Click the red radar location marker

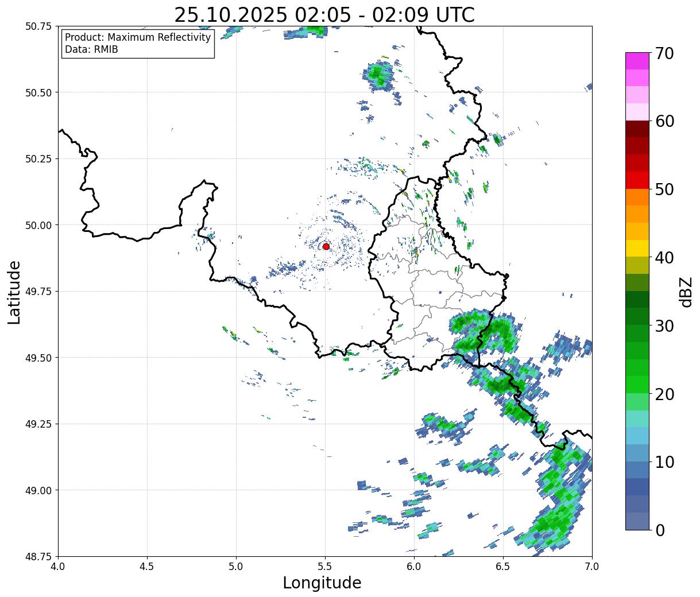pos(326,246)
